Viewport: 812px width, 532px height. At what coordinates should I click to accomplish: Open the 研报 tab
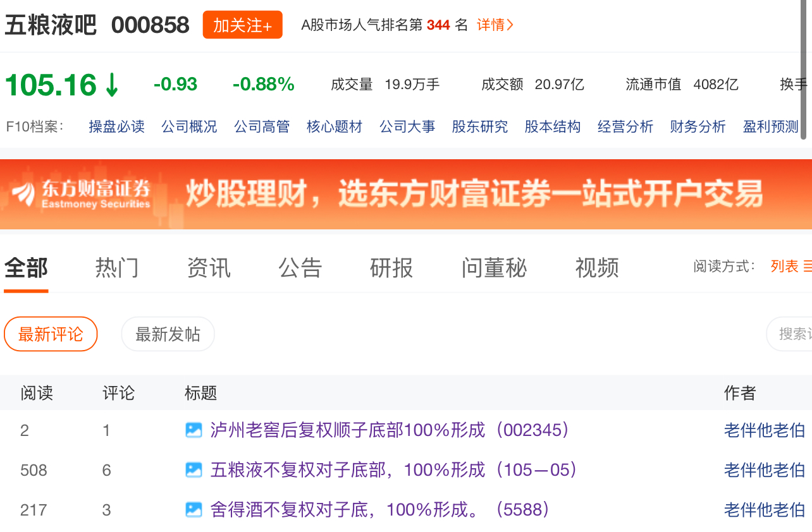click(x=391, y=268)
